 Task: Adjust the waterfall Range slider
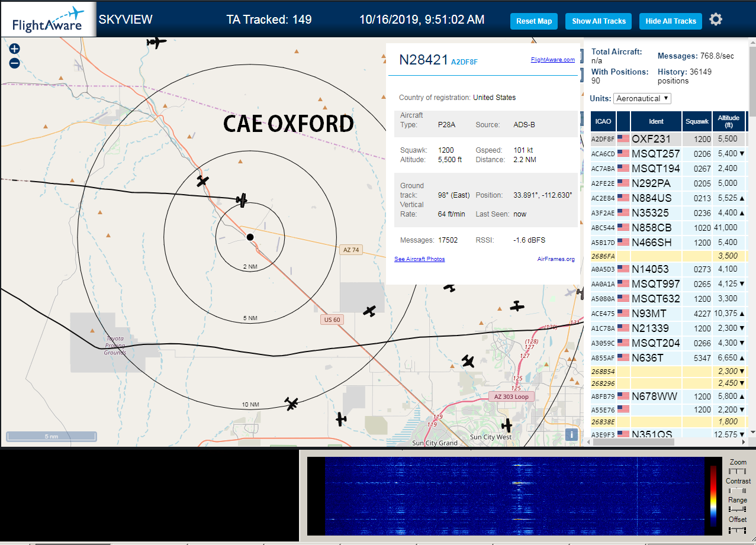coord(738,509)
